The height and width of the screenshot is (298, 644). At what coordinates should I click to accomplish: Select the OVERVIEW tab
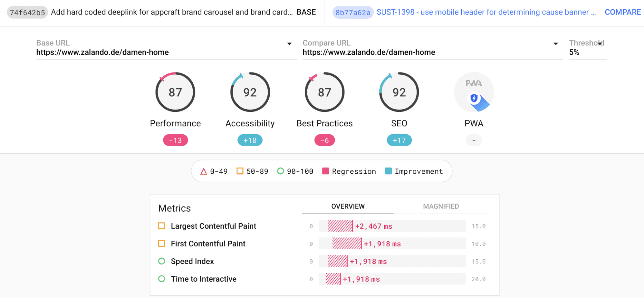pyautogui.click(x=347, y=206)
